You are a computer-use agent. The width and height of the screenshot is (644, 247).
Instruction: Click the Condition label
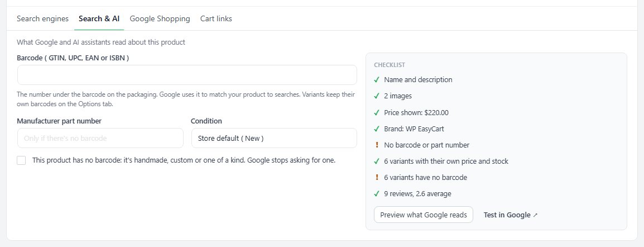[x=206, y=121]
